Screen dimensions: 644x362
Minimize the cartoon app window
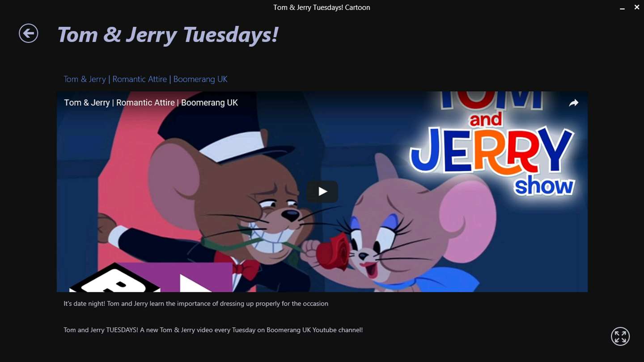click(x=622, y=8)
